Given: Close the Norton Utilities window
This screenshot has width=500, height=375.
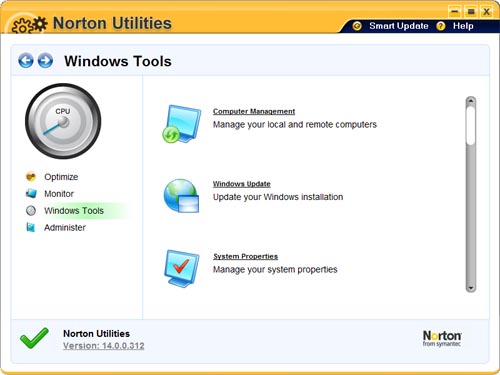Looking at the screenshot, I should tap(487, 12).
